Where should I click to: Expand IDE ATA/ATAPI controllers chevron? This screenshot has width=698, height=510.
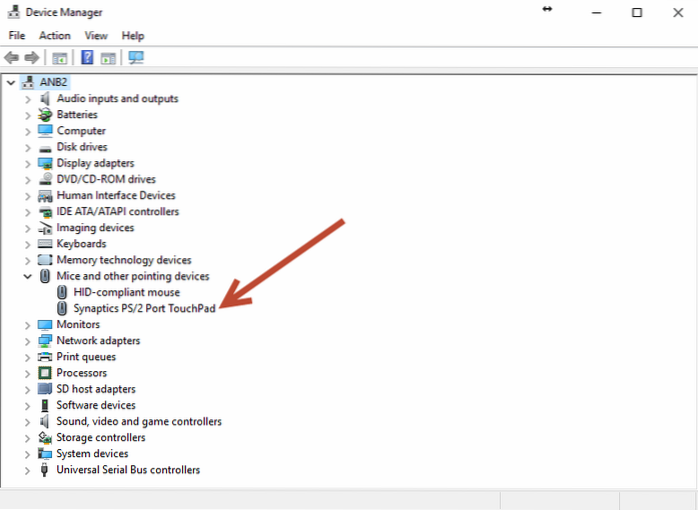[28, 212]
